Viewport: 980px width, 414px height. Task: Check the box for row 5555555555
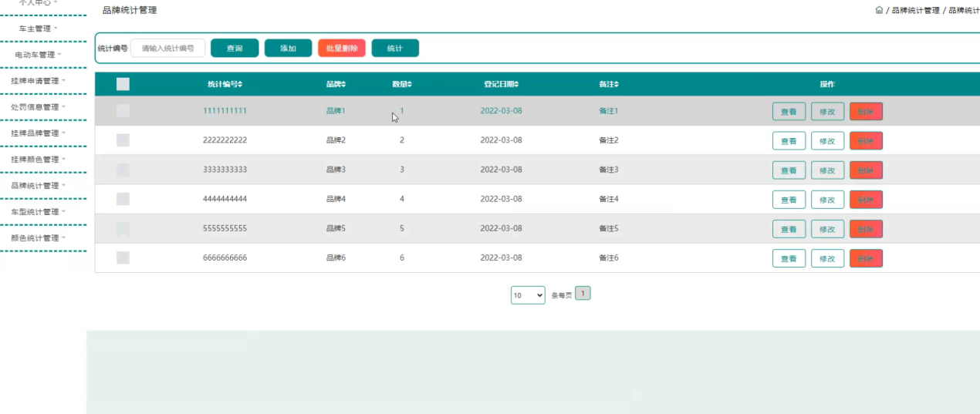(x=123, y=228)
